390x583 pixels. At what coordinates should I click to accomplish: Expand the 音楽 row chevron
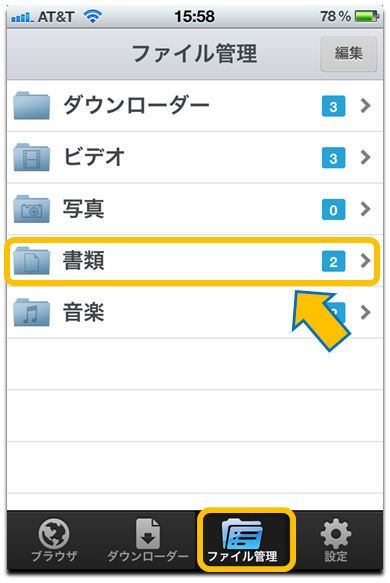pyautogui.click(x=366, y=313)
